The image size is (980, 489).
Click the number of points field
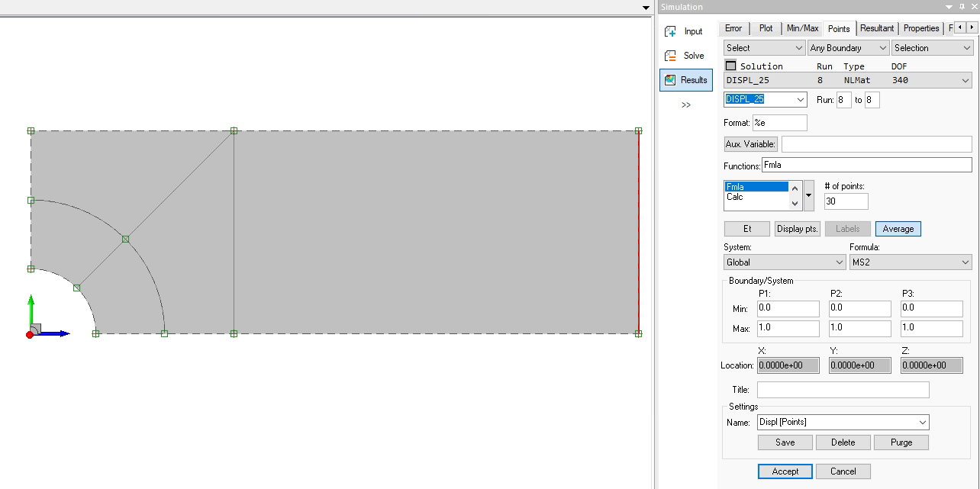point(846,201)
